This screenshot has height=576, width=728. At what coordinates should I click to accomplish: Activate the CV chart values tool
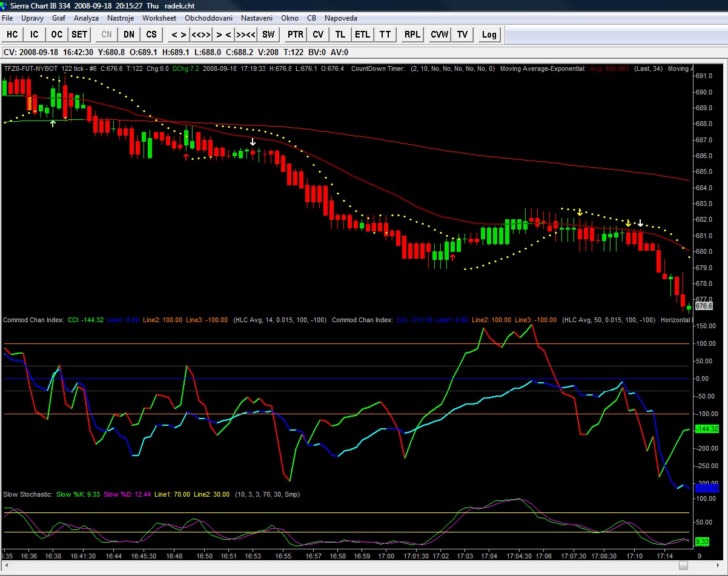point(318,35)
